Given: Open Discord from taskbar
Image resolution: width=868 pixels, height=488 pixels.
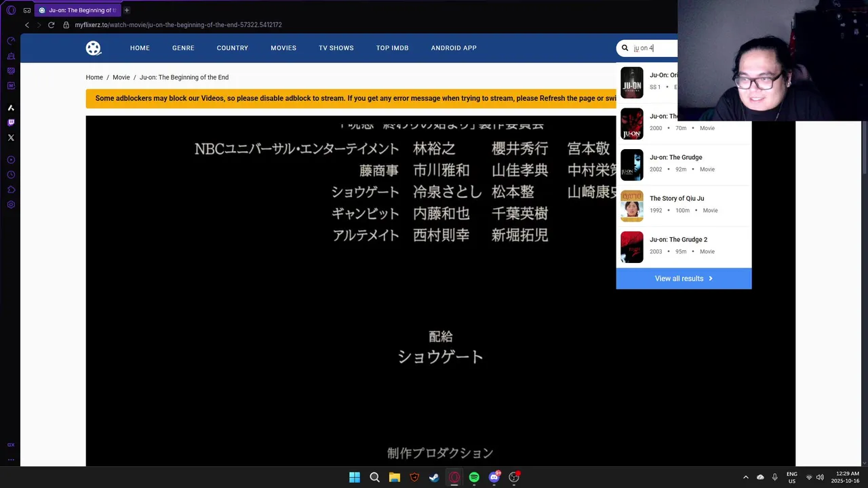Looking at the screenshot, I should (494, 477).
